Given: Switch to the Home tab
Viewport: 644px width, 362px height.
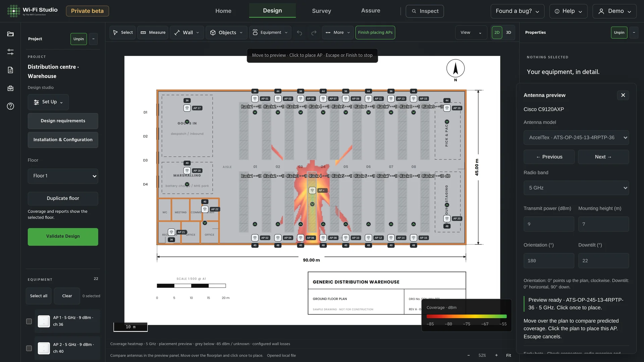Looking at the screenshot, I should click(223, 11).
